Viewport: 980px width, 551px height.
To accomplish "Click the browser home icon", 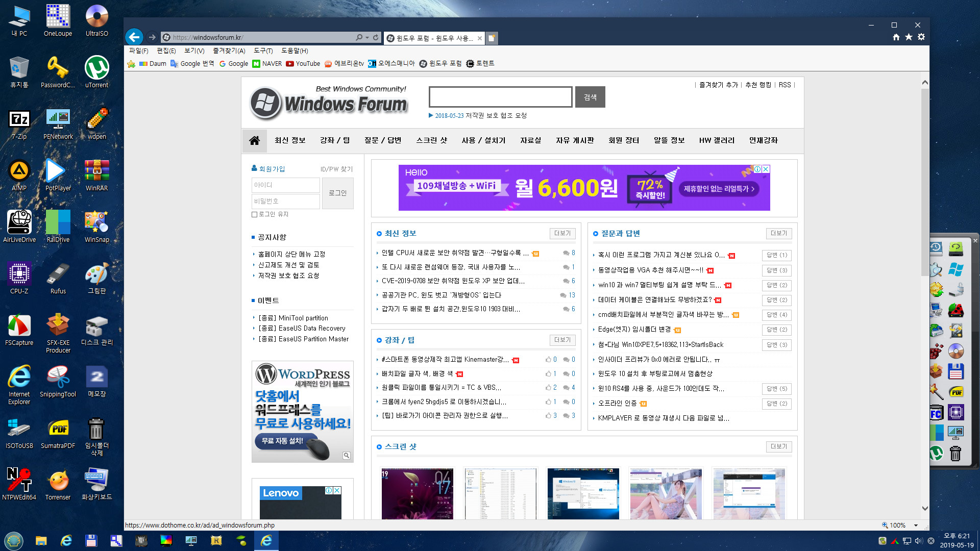I will 896,37.
